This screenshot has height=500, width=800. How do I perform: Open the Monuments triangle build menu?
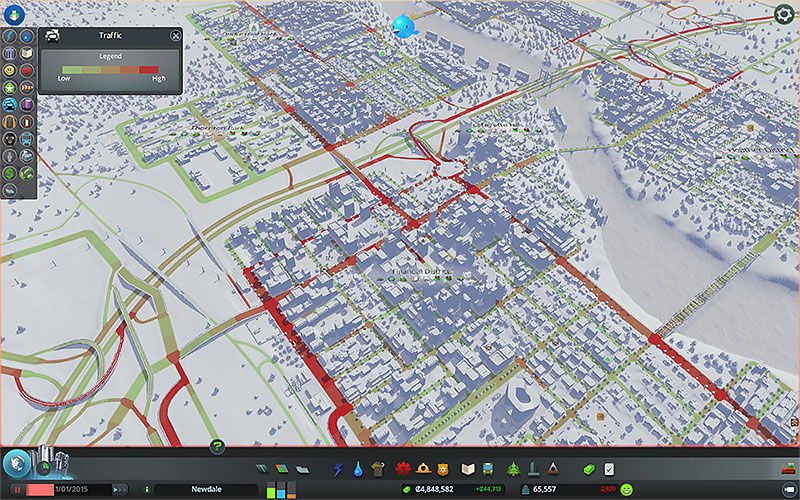(553, 469)
